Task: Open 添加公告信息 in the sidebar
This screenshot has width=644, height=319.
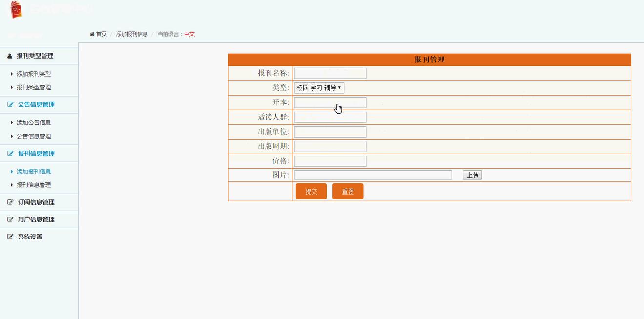Action: [x=34, y=123]
